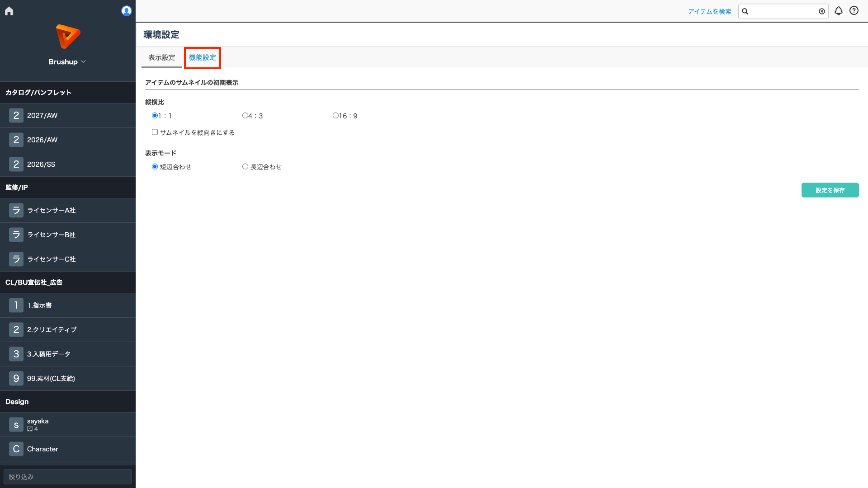The width and height of the screenshot is (868, 488).
Task: Open the 2.クリエイティブ project
Action: pos(68,330)
